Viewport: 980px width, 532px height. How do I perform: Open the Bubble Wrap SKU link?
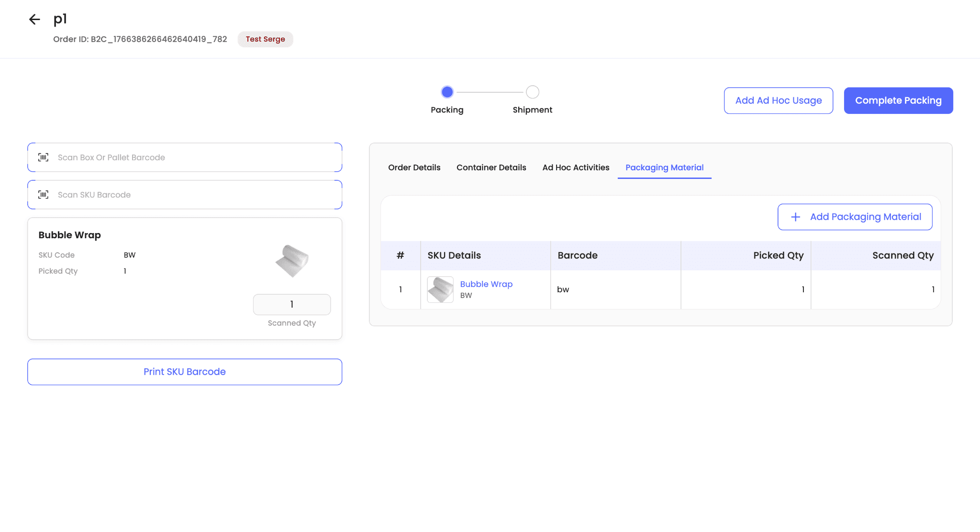486,284
